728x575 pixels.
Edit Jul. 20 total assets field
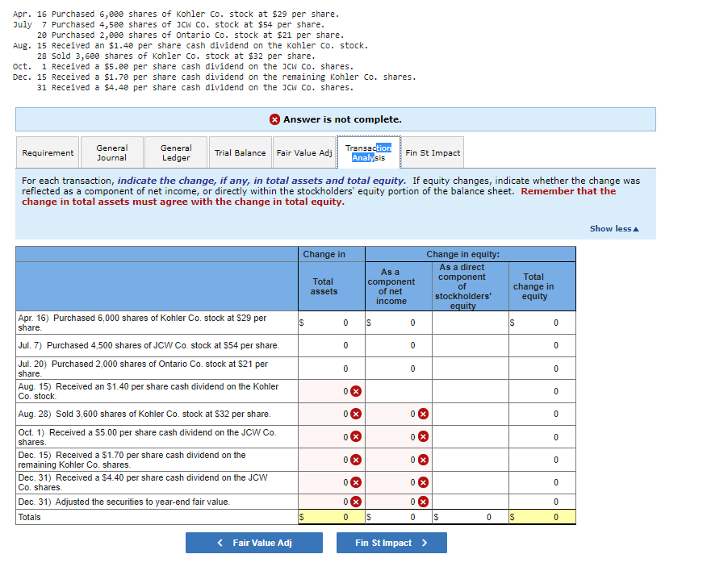332,369
